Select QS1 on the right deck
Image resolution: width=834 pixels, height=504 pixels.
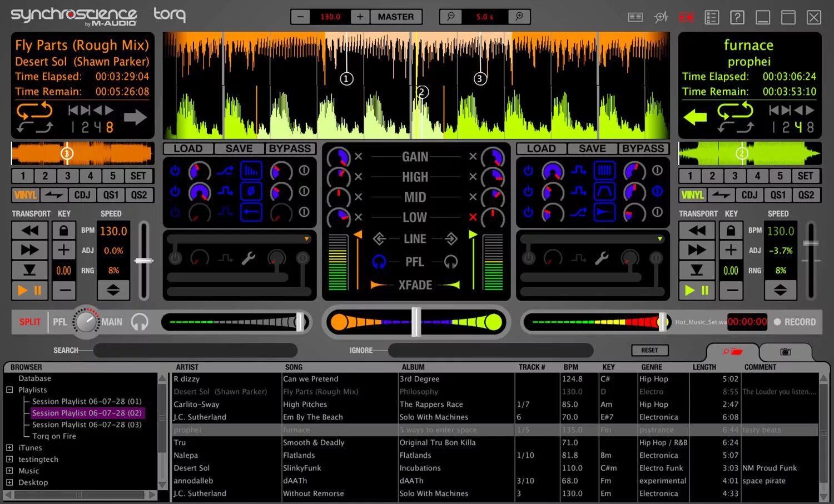tap(778, 195)
